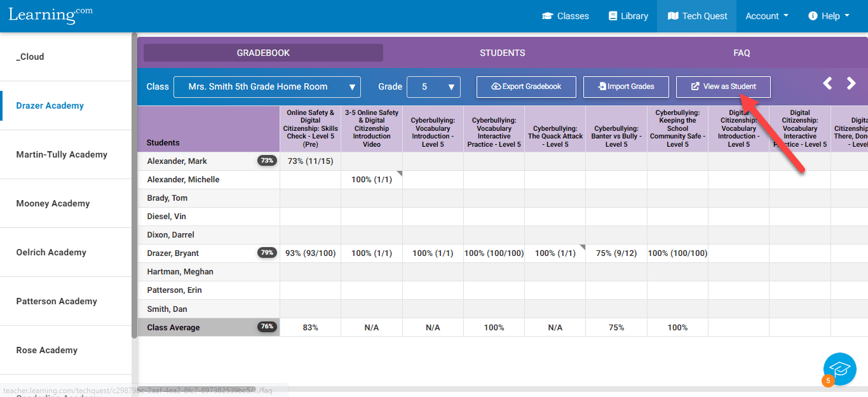
Task: Click the orange notification badge showing 5
Action: coord(827,380)
